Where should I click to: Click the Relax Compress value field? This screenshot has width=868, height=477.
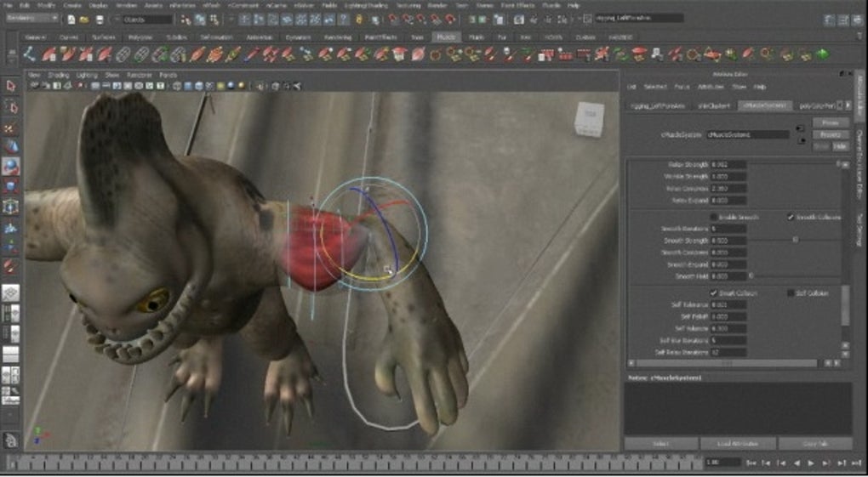coord(728,188)
